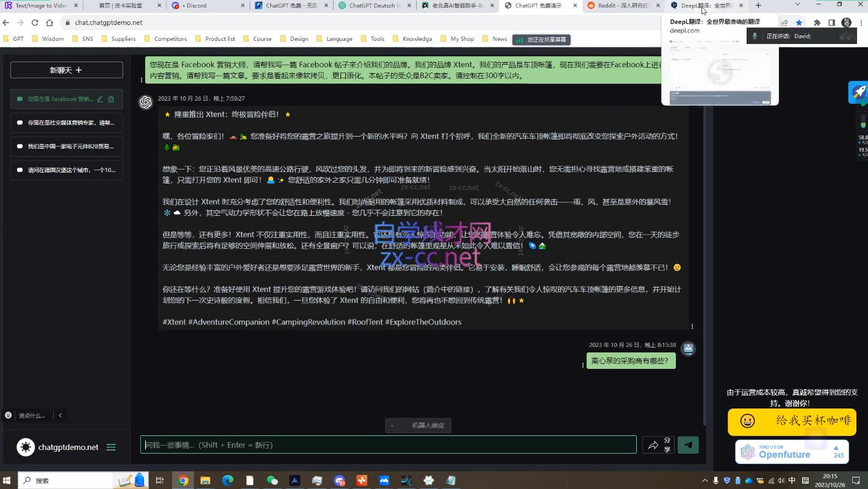This screenshot has width=868, height=489.
Task: Open the Task View taskbar icon
Action: 160,480
